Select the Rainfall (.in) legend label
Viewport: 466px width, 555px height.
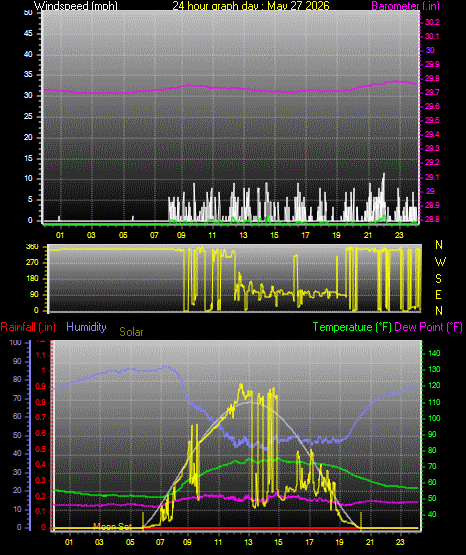(28, 327)
